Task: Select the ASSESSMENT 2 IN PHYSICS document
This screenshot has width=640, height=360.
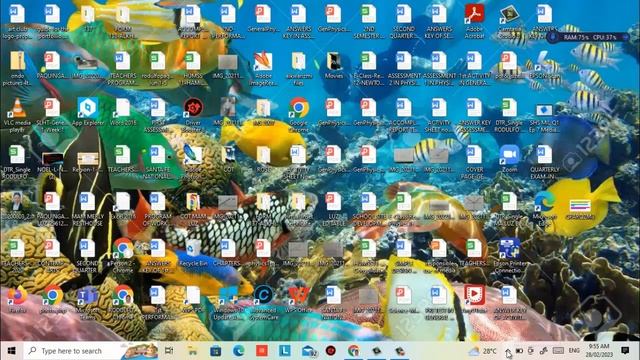Action: (x=404, y=68)
